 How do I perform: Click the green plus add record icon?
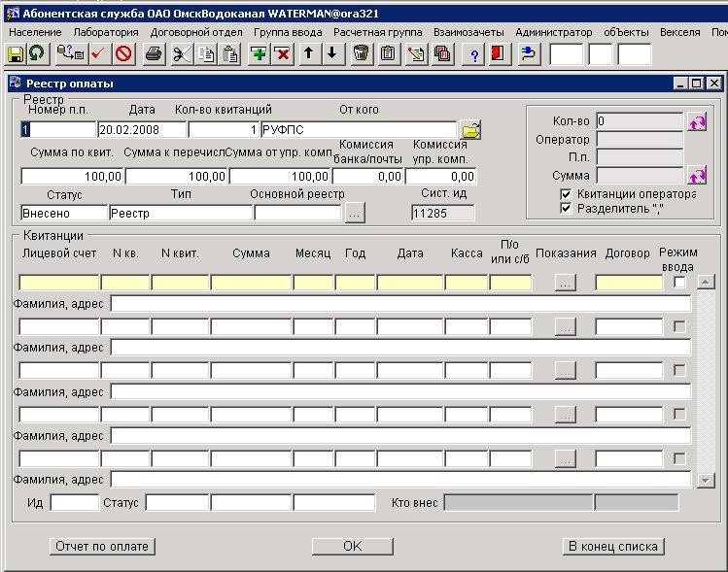[x=259, y=53]
